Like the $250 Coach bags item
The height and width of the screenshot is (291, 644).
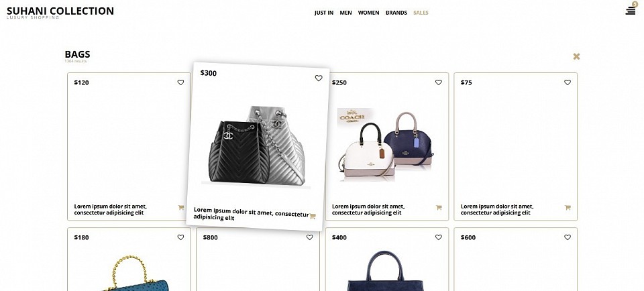click(x=439, y=82)
